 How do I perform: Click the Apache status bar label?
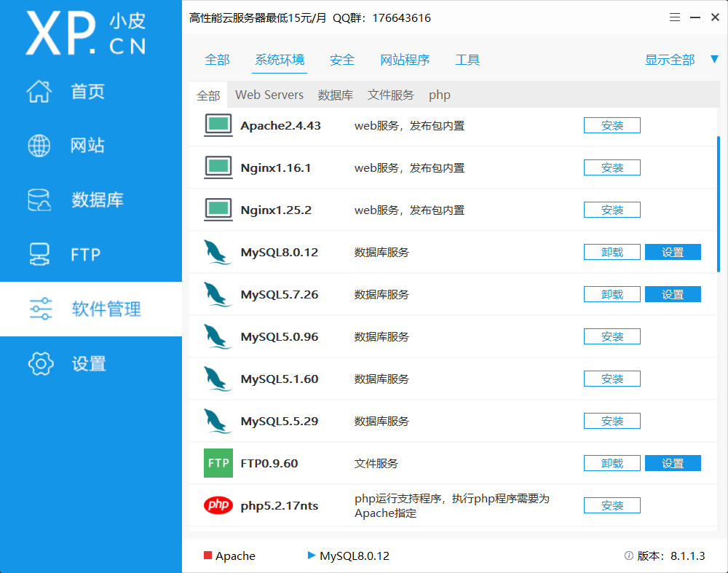[x=235, y=556]
